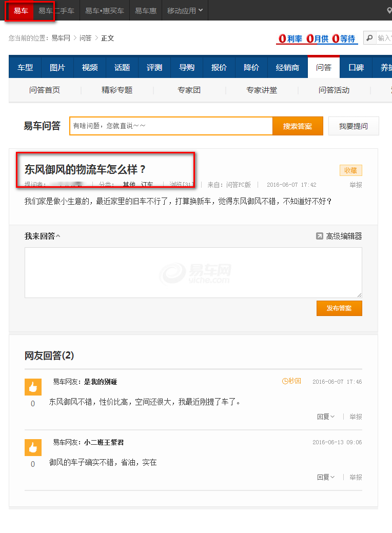Open the 高级编辑器 advanced editor
The image size is (392, 533).
point(339,236)
